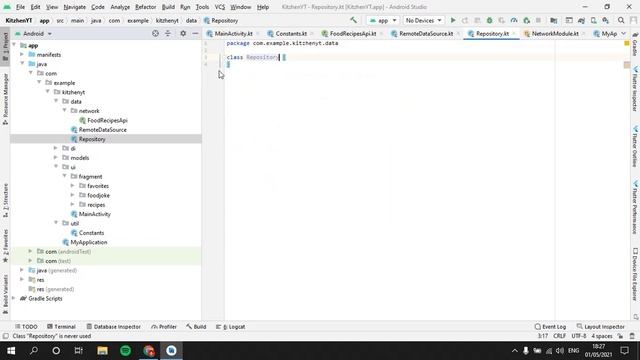Open Task View on taskbar
The image size is (640, 360).
pos(78,351)
